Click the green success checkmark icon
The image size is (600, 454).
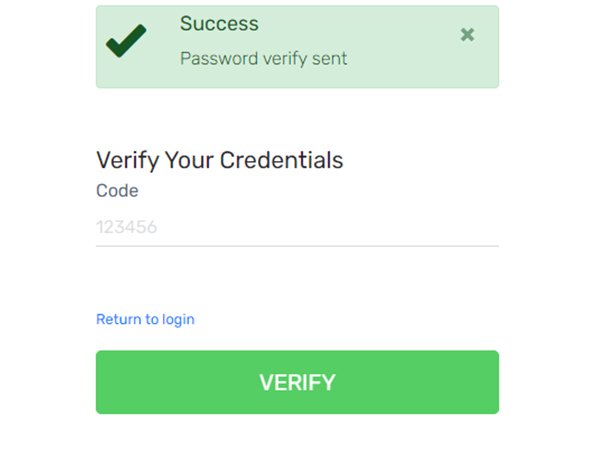tap(126, 40)
